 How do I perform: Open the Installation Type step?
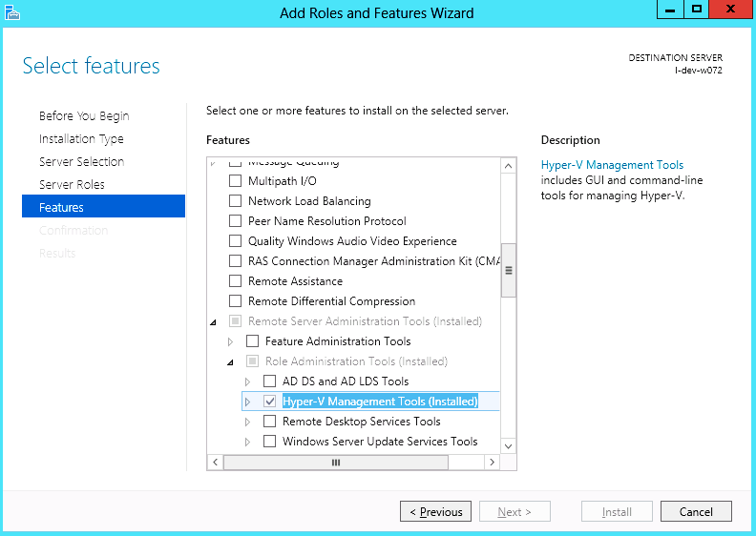tap(81, 138)
